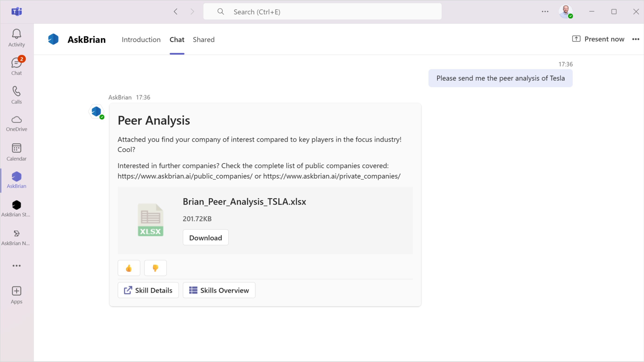644x362 pixels.
Task: Click the Skills Overview button
Action: coord(219,290)
